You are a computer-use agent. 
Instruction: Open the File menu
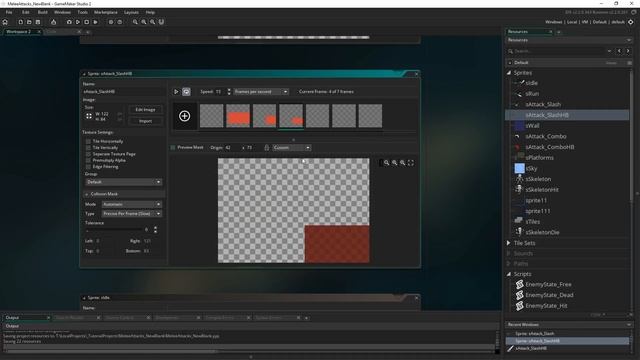[x=9, y=12]
